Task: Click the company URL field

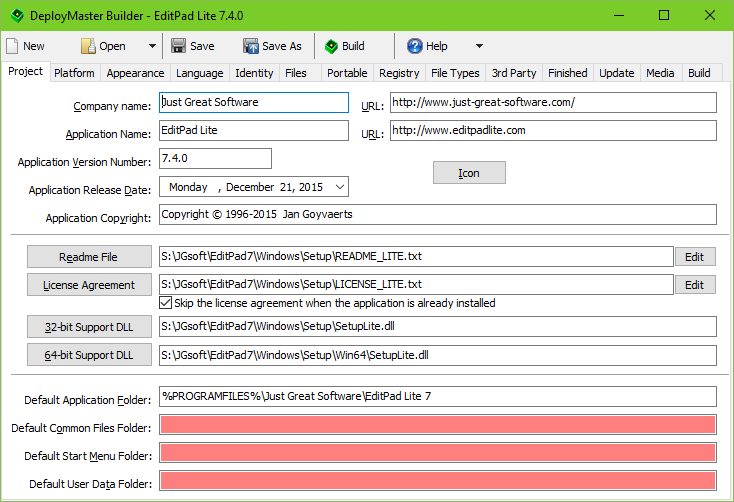Action: [x=553, y=103]
